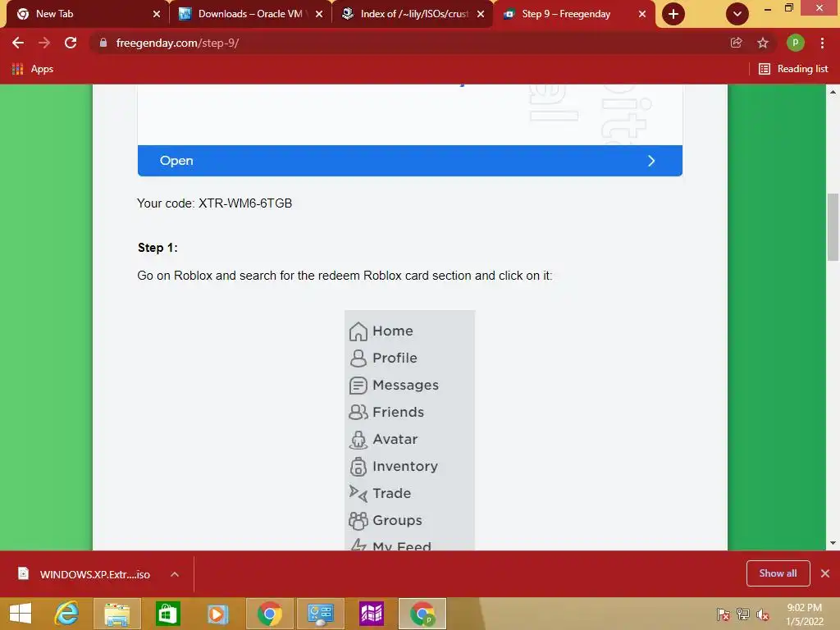Screen dimensions: 840x630
Task: Click the padlock site info icon
Action: 103,43
